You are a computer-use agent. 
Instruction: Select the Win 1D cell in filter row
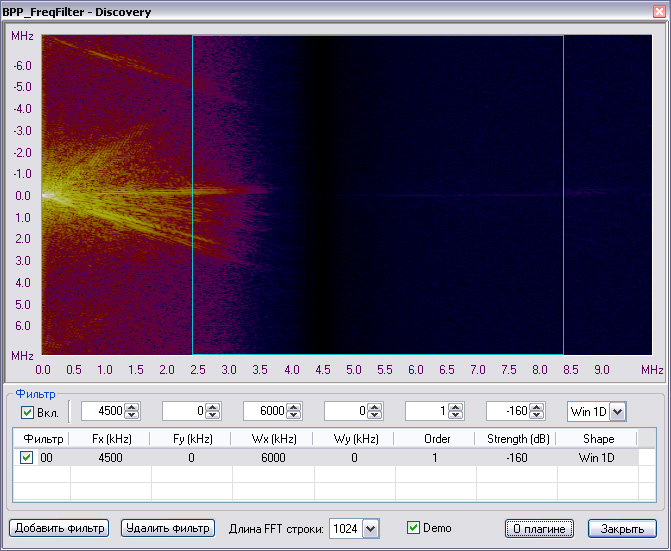(x=597, y=458)
